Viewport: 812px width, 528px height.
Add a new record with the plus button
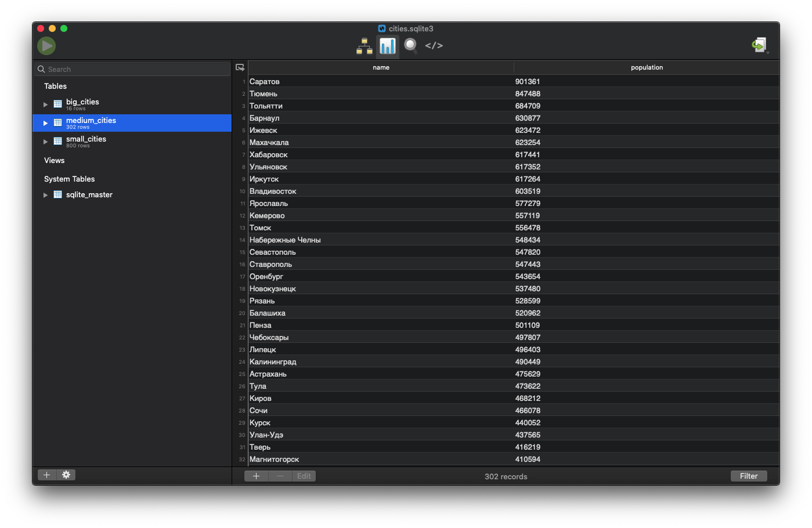click(256, 476)
